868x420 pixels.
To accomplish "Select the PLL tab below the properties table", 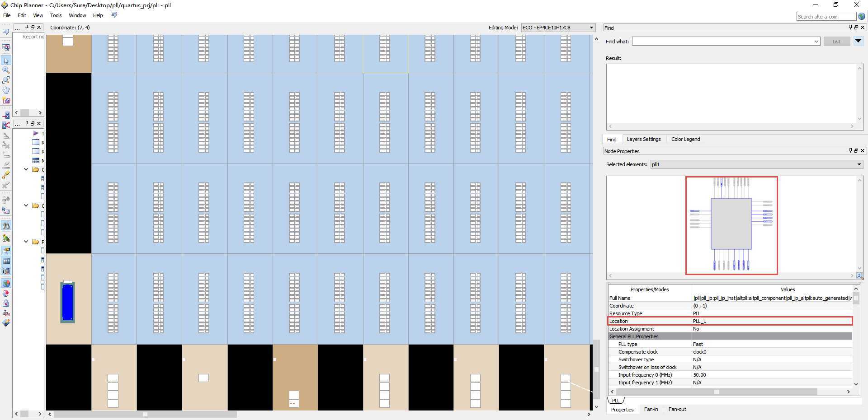I will click(x=616, y=401).
